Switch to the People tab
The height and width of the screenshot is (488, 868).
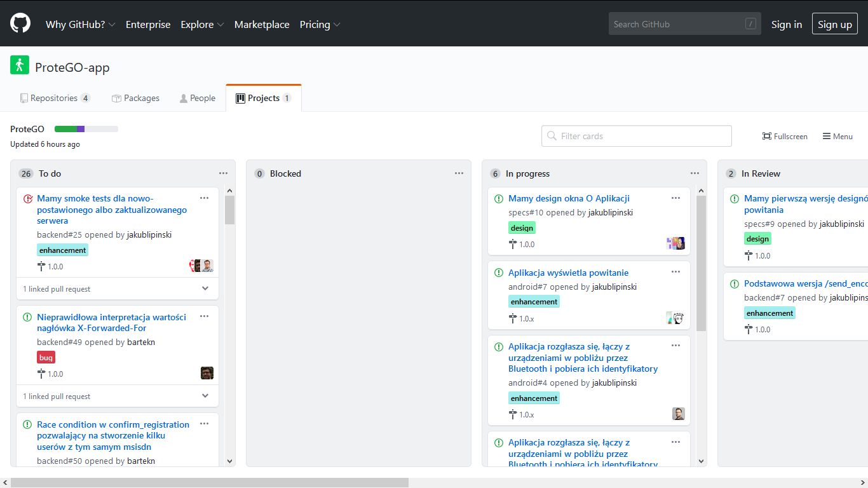197,98
